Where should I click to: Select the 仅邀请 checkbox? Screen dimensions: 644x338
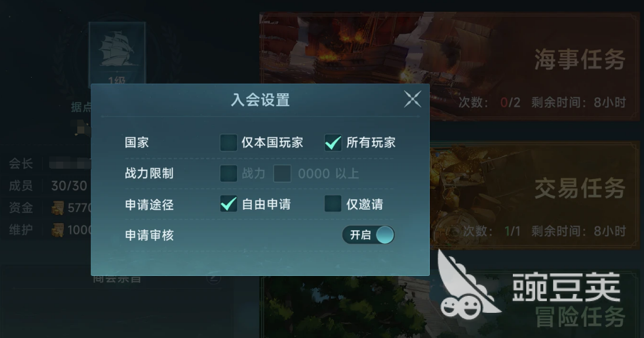pyautogui.click(x=333, y=203)
